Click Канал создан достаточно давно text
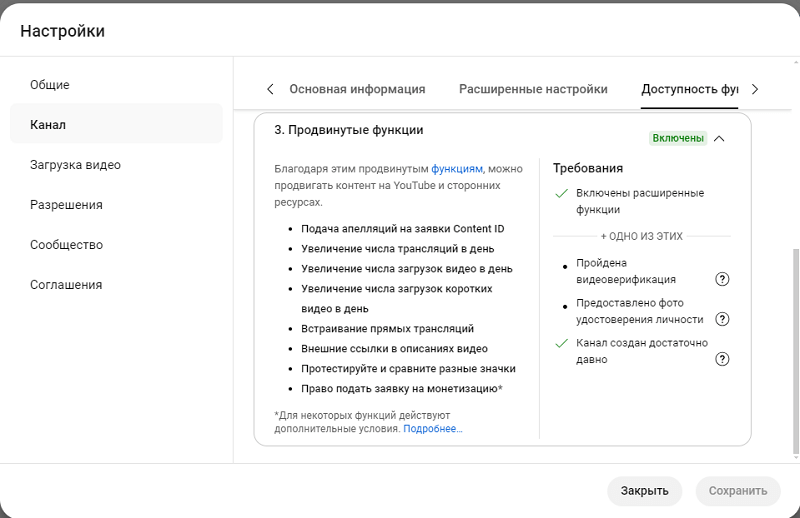 (x=642, y=351)
